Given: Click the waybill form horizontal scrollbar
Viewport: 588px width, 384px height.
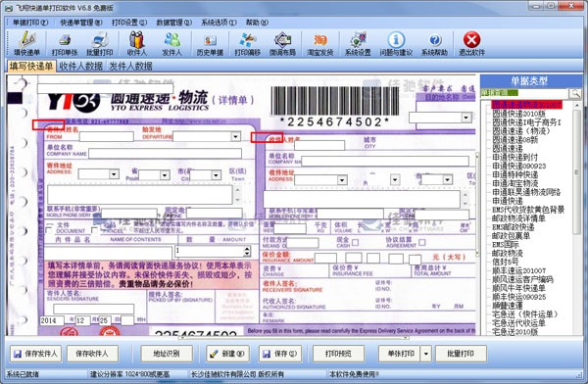Looking at the screenshot, I should click(293, 338).
